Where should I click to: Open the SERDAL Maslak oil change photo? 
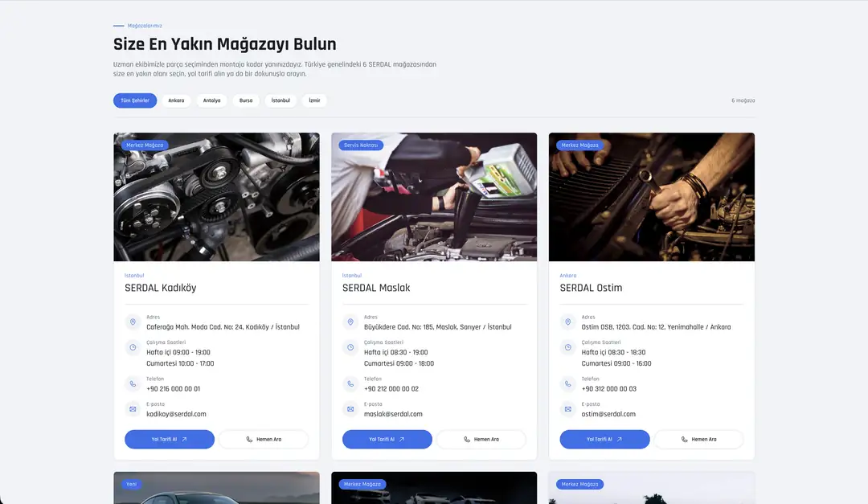[x=434, y=197]
